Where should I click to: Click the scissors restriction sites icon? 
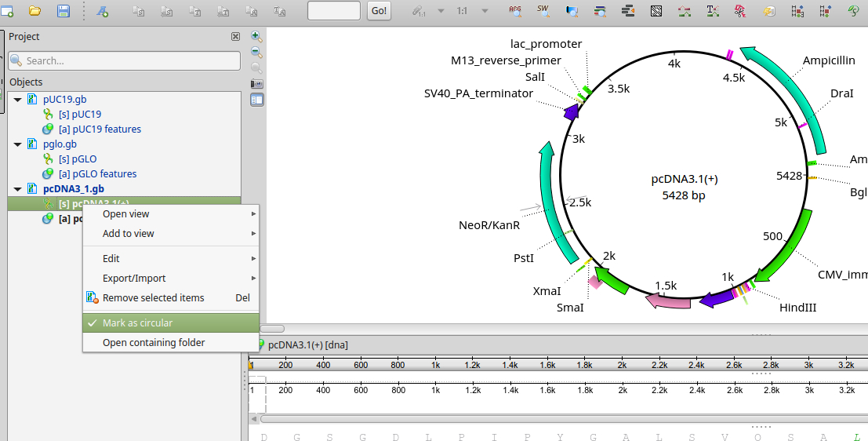click(x=739, y=11)
